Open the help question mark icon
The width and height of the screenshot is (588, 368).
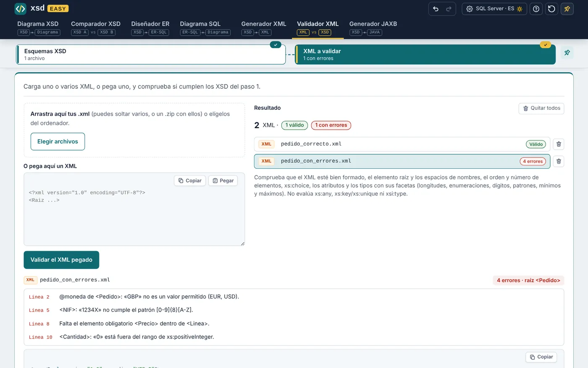(x=536, y=9)
